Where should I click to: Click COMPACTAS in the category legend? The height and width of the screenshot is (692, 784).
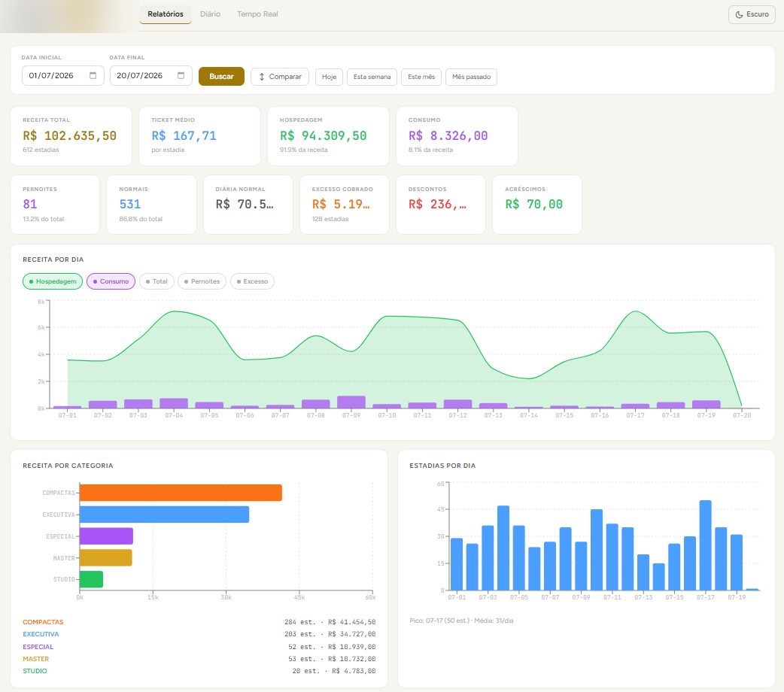pyautogui.click(x=43, y=622)
